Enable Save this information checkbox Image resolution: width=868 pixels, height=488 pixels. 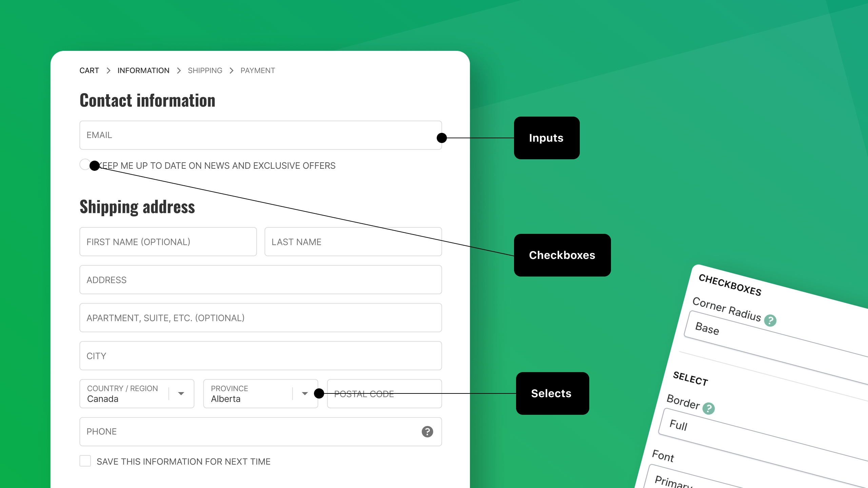pyautogui.click(x=85, y=462)
